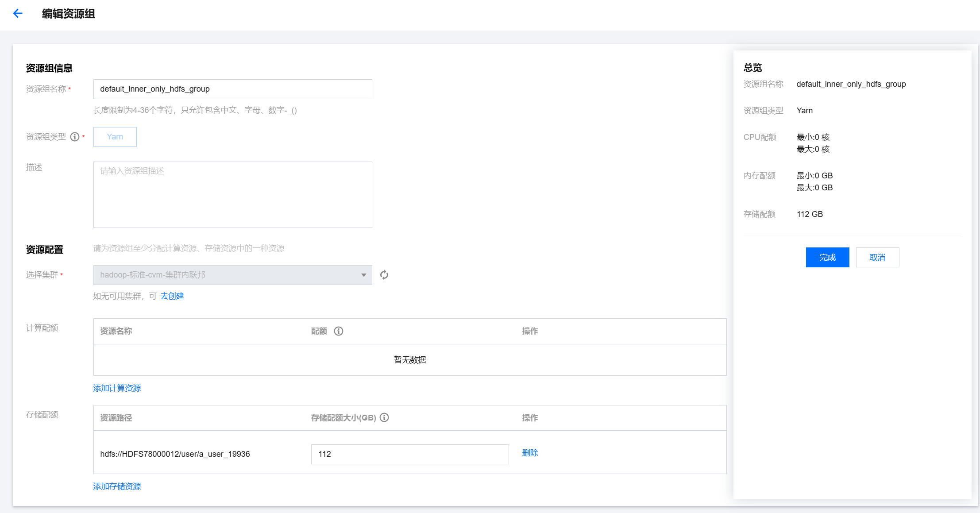Click 添加存储资源 link

[x=117, y=486]
